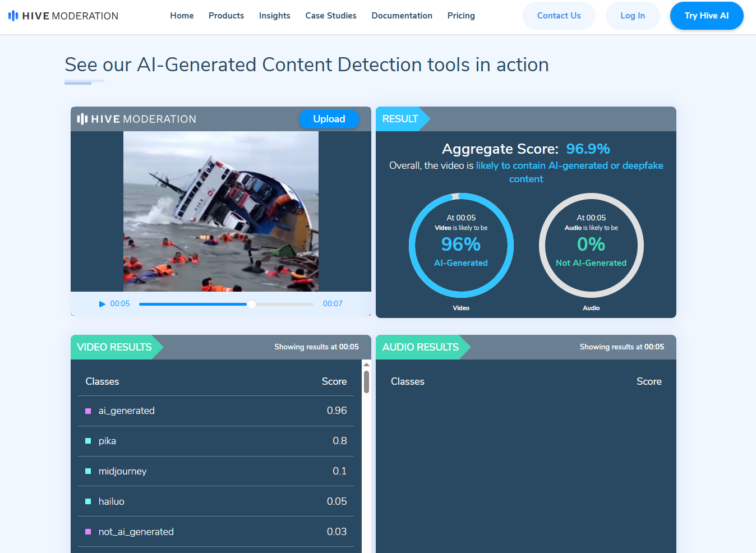
Task: Click the Hive Moderation logo in header
Action: (63, 16)
